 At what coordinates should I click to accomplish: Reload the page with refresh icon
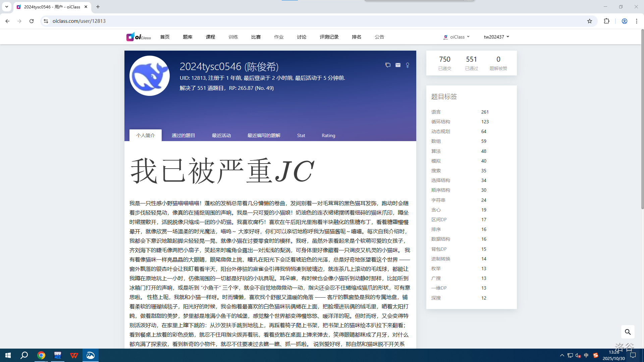click(x=32, y=21)
